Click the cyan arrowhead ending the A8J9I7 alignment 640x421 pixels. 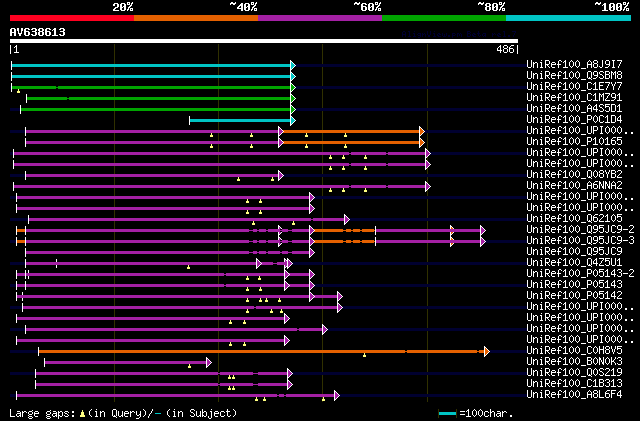pyautogui.click(x=293, y=65)
